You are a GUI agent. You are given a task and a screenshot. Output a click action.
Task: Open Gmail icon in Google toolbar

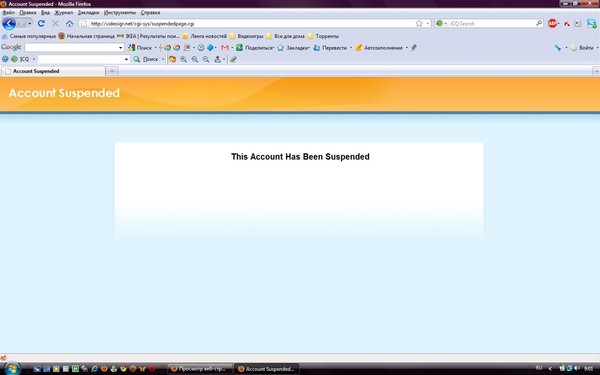[x=225, y=48]
